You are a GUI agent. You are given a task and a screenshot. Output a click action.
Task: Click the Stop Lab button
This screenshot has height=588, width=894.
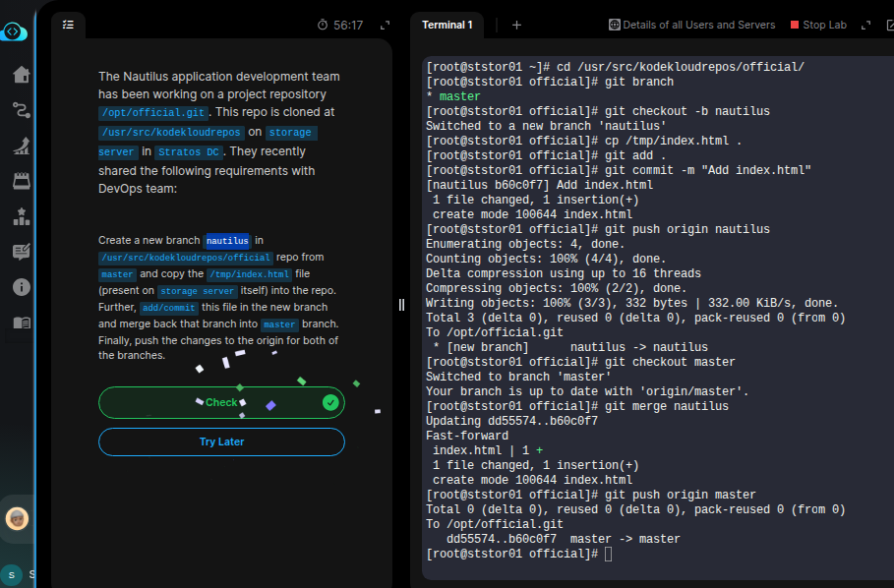(x=818, y=25)
